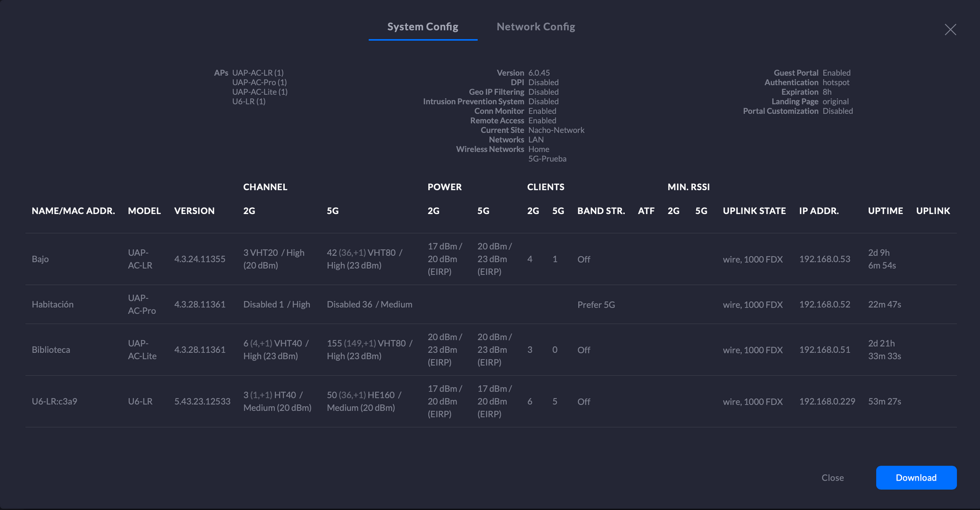980x510 pixels.
Task: Close the config dialog with the X icon
Action: [950, 29]
